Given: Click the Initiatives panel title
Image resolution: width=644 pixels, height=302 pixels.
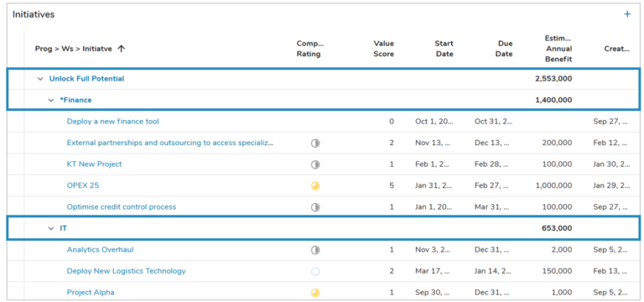Looking at the screenshot, I should point(34,14).
